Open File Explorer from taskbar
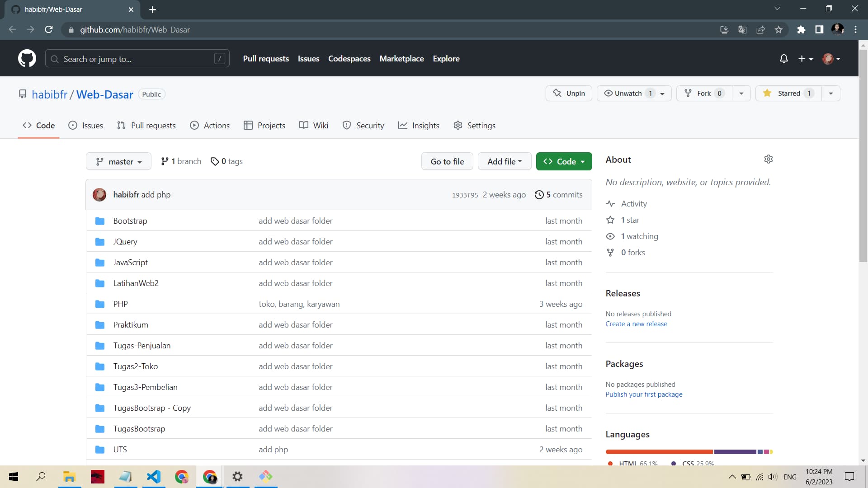868x488 pixels. pos(69,477)
